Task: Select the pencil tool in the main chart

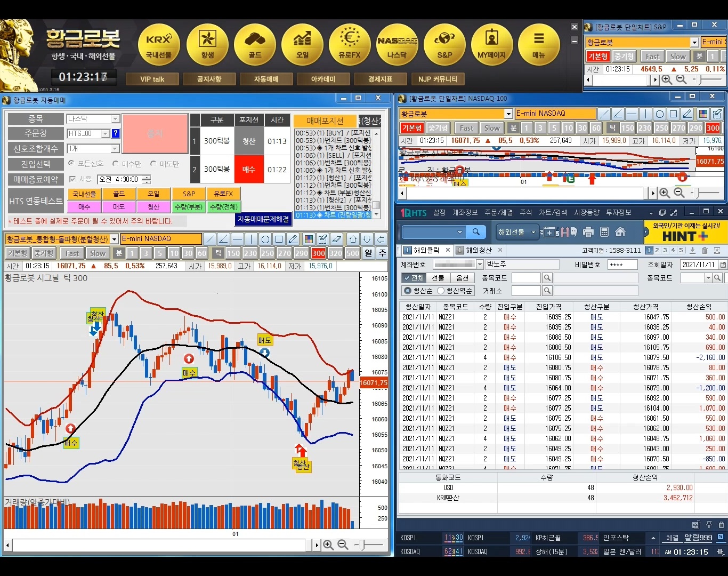Action: pyautogui.click(x=293, y=239)
